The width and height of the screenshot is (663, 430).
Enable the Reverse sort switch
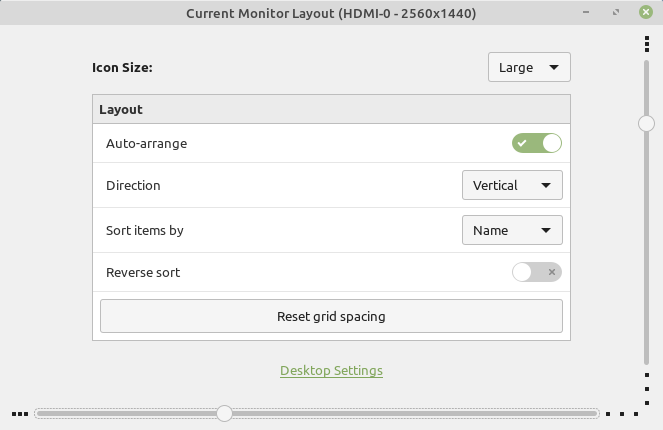(x=537, y=272)
